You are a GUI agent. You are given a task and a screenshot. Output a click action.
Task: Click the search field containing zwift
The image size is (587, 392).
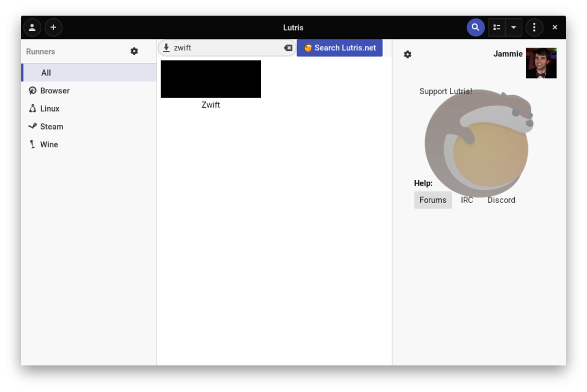coord(224,48)
